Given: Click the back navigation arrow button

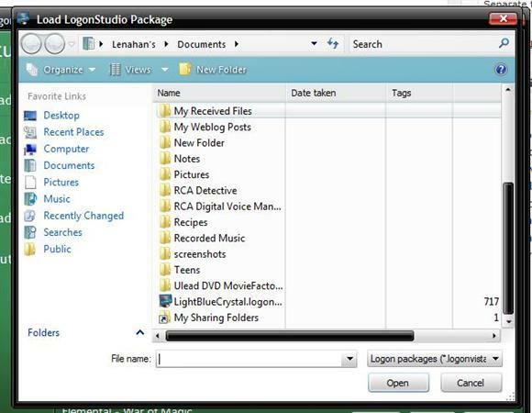Looking at the screenshot, I should [x=31, y=44].
